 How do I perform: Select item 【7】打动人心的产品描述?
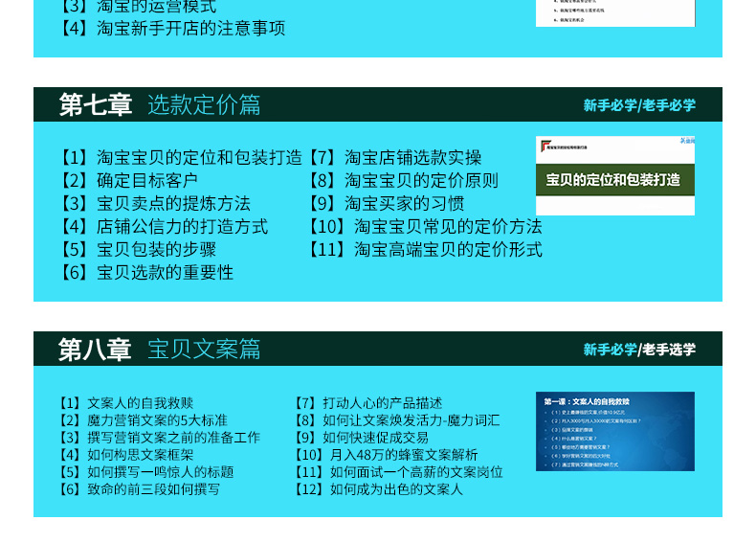pyautogui.click(x=368, y=403)
